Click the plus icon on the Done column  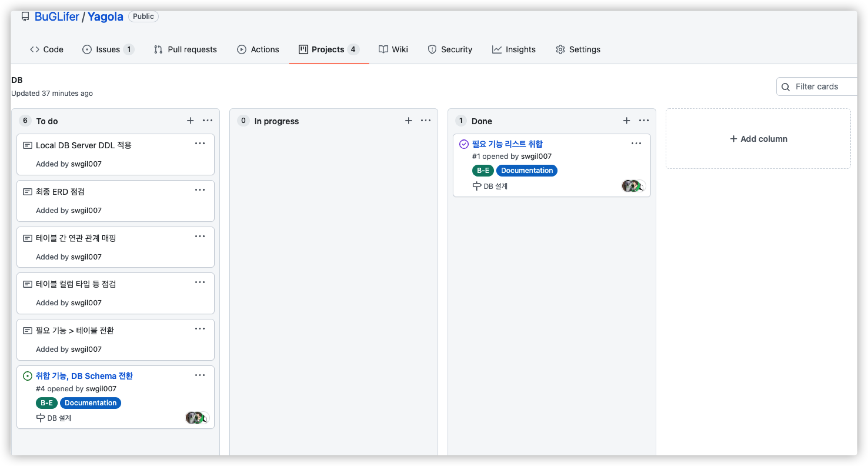(626, 120)
